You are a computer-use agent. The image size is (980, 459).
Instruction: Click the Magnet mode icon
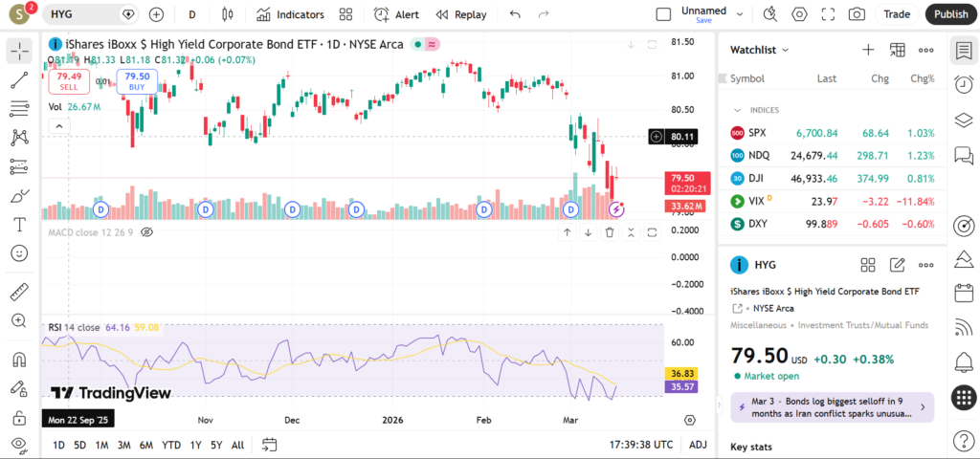pos(19,360)
